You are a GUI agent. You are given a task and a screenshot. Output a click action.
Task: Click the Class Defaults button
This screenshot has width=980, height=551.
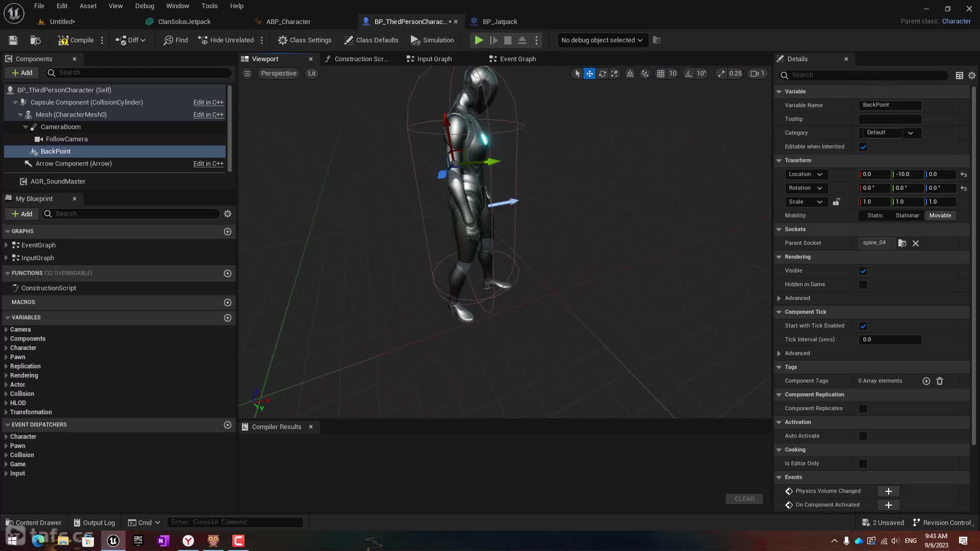click(x=371, y=40)
